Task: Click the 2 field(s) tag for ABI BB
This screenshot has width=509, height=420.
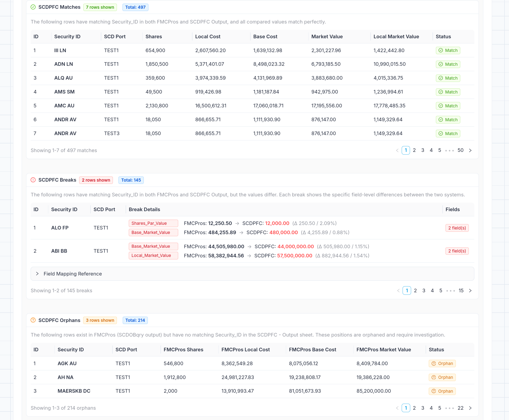Action: (457, 251)
